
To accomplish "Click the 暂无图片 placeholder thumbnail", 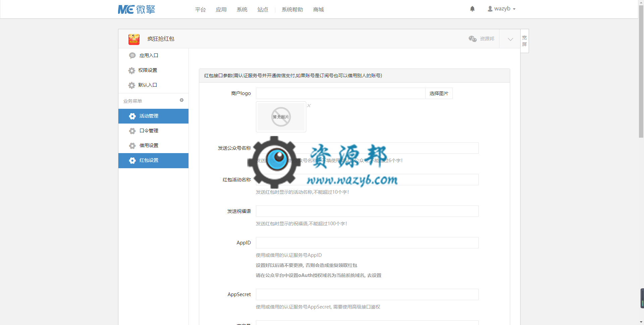I will [281, 117].
